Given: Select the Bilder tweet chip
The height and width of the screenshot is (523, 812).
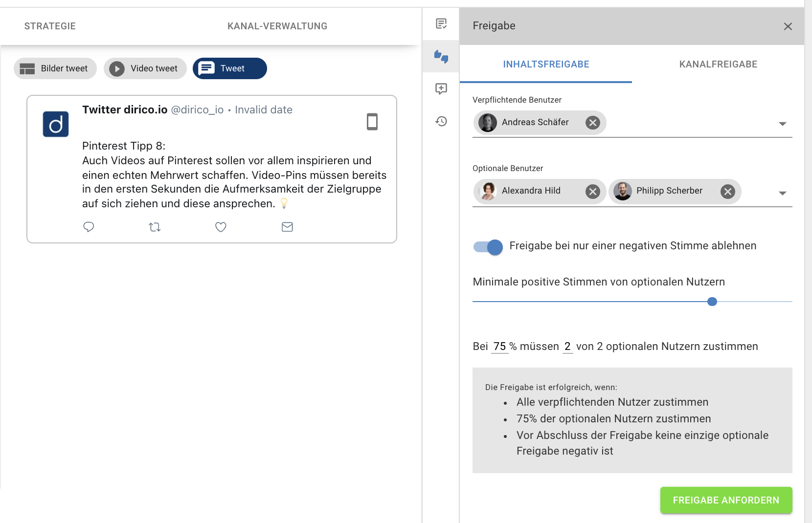Looking at the screenshot, I should tap(55, 68).
